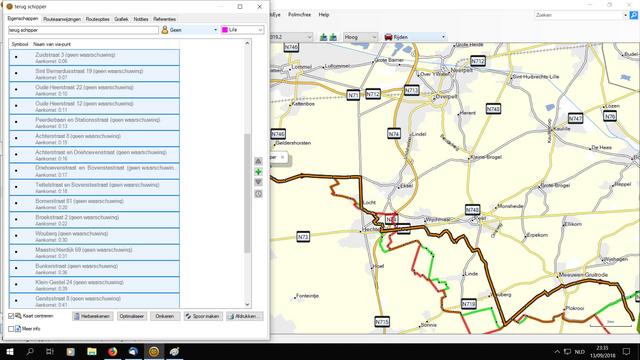
Task: Open the Help menu
Action: [x=324, y=15]
